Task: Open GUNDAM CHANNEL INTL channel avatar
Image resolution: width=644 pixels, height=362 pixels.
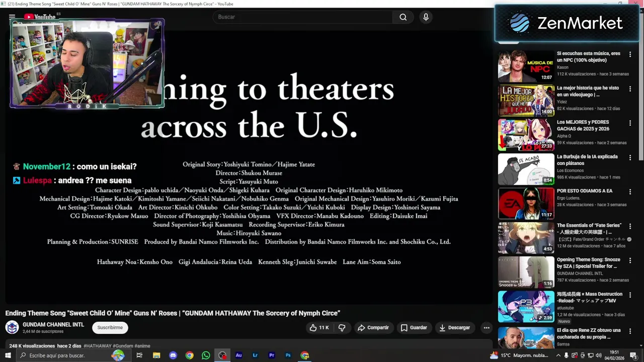Action: click(x=12, y=327)
